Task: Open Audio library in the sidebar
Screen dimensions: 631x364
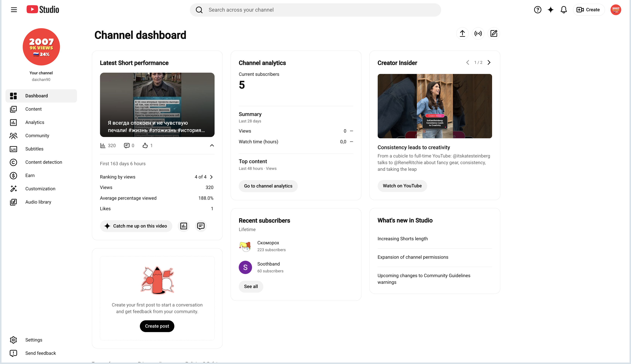Action: point(41,202)
